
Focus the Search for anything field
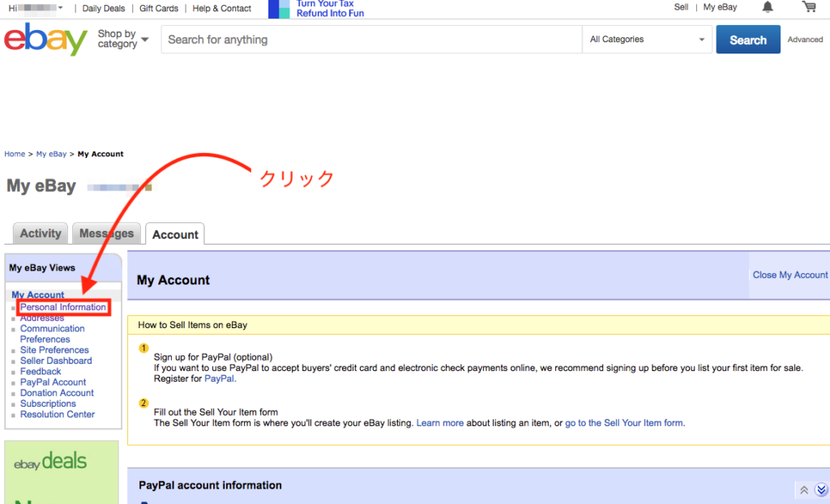pos(371,39)
